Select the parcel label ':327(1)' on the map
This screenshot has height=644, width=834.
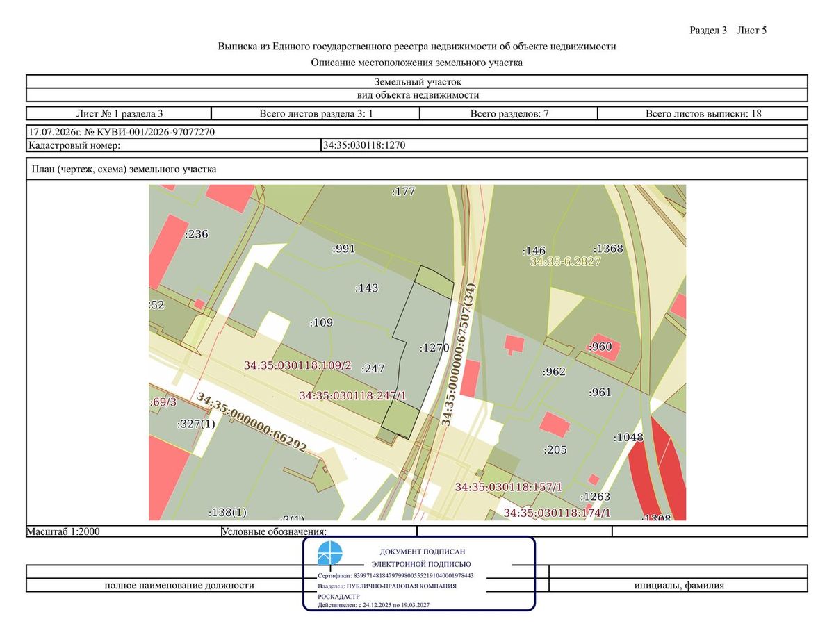tap(196, 424)
